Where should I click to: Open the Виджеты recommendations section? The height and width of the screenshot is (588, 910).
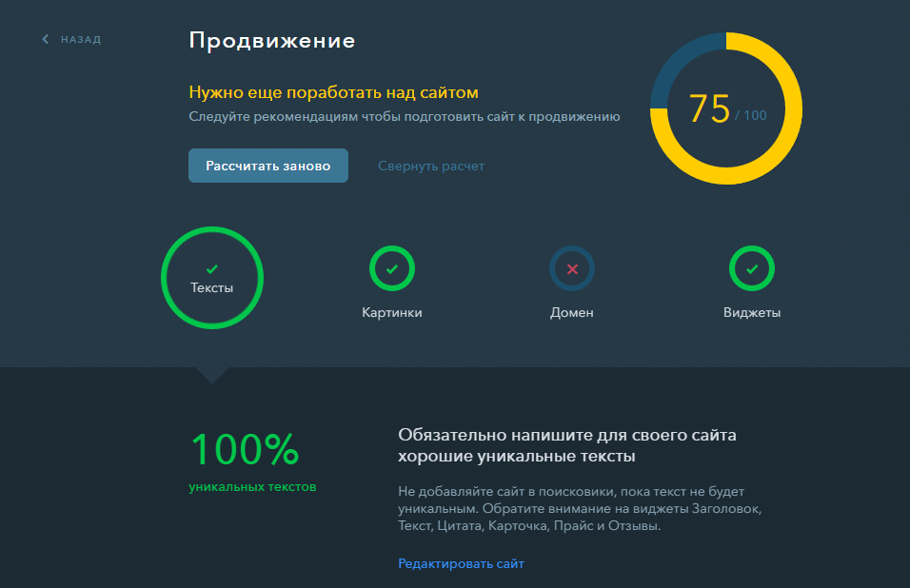[751, 279]
